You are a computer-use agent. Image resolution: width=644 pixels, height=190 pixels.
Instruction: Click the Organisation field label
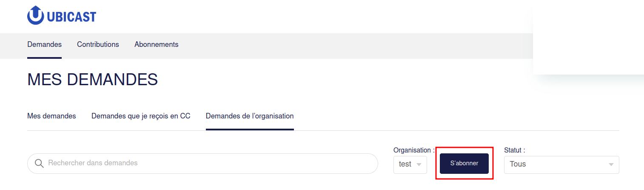point(414,150)
